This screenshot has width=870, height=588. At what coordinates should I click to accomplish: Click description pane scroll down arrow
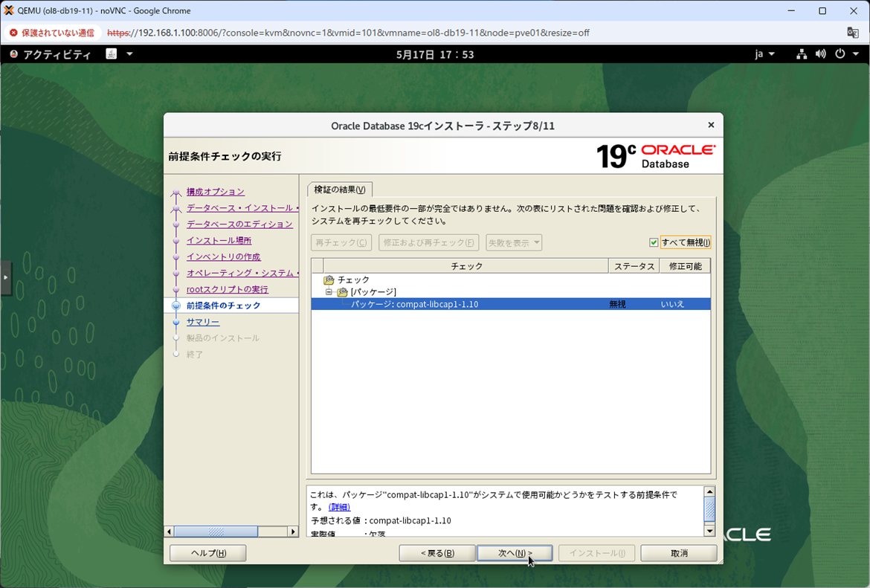(x=709, y=531)
